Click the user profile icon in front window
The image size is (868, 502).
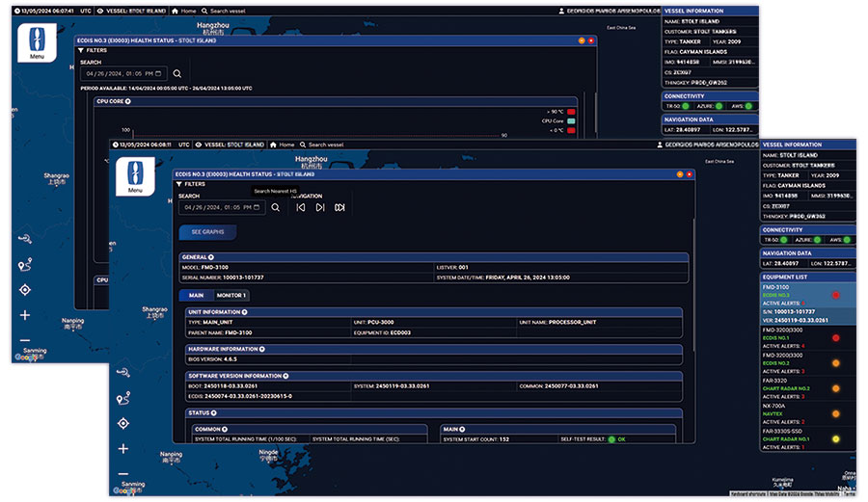660,145
